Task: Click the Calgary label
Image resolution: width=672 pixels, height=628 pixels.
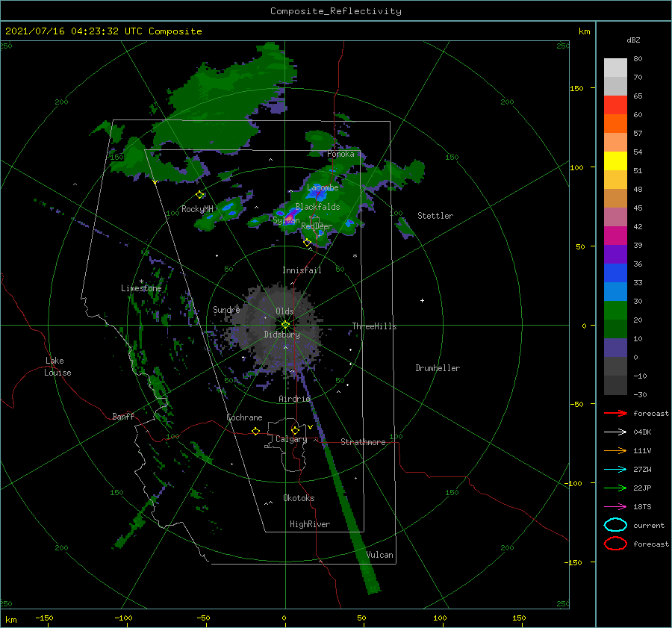Action: tap(291, 439)
